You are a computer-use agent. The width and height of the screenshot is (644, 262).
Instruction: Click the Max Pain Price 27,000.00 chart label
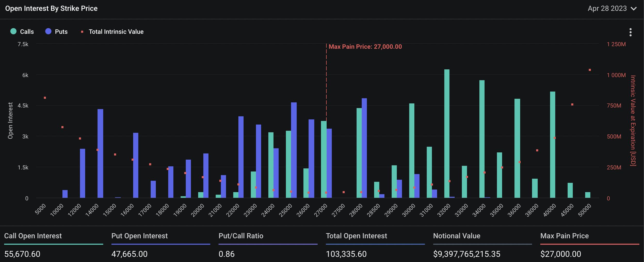(365, 47)
